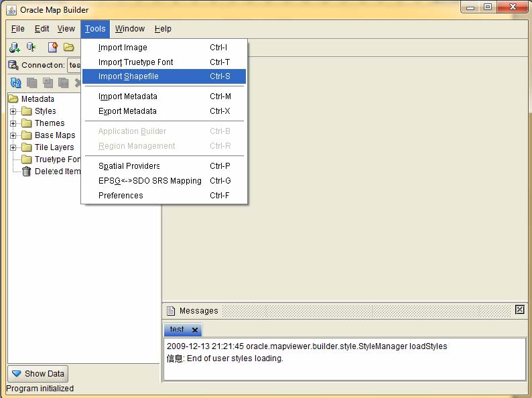Expand the Styles tree node

13,111
